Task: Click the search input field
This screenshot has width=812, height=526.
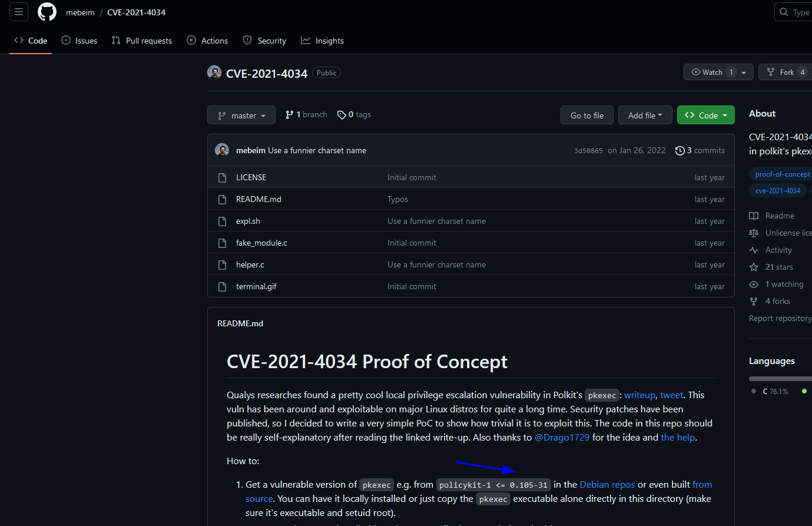Action: click(793, 12)
